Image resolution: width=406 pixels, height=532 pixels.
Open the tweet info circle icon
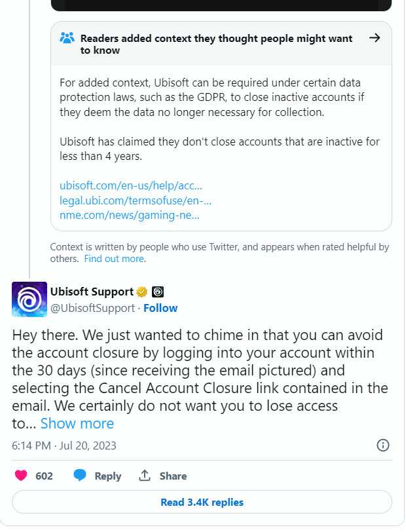click(x=383, y=445)
